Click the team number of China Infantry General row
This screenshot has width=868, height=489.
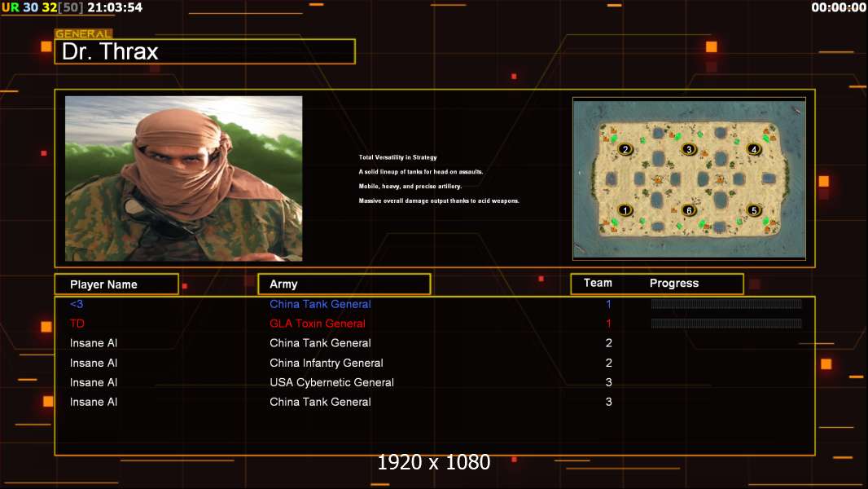point(608,363)
